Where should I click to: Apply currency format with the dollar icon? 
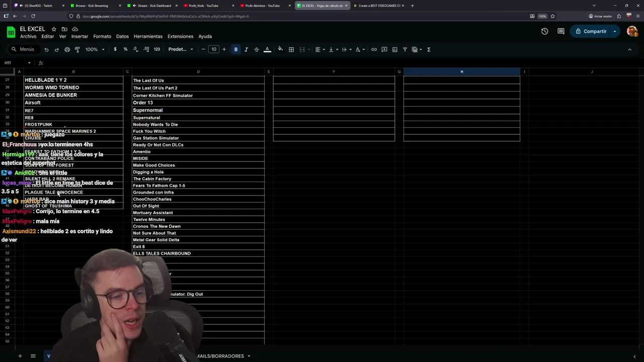[115, 49]
